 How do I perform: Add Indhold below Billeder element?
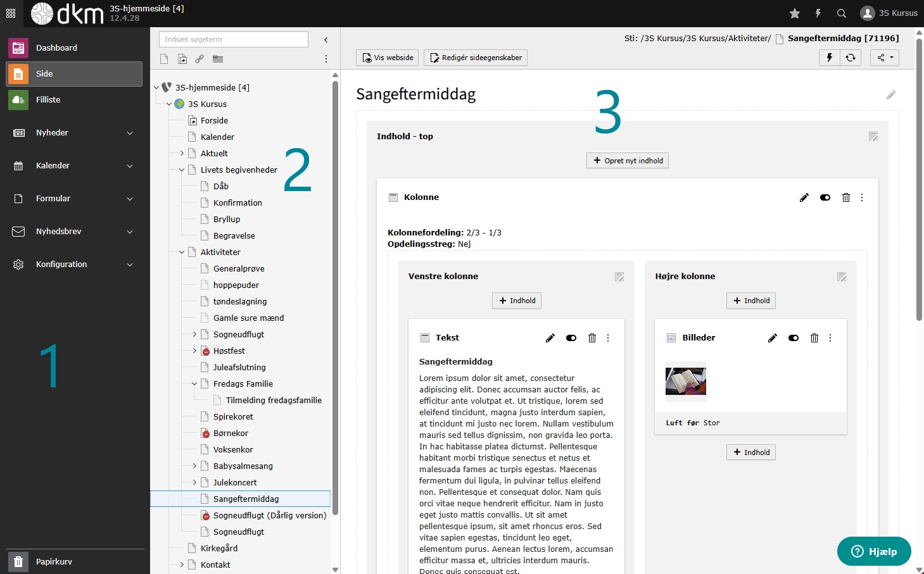point(751,452)
